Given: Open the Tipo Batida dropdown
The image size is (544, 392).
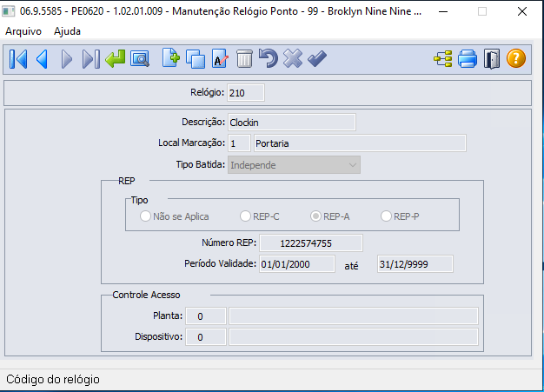Looking at the screenshot, I should click(294, 165).
